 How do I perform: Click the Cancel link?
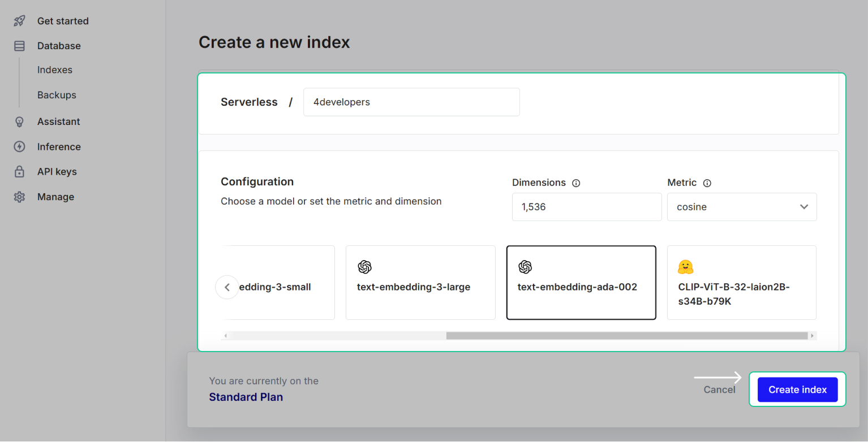pos(719,390)
